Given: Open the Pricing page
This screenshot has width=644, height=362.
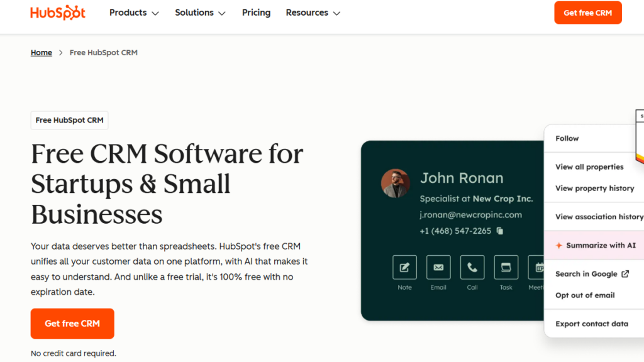Looking at the screenshot, I should click(x=257, y=13).
